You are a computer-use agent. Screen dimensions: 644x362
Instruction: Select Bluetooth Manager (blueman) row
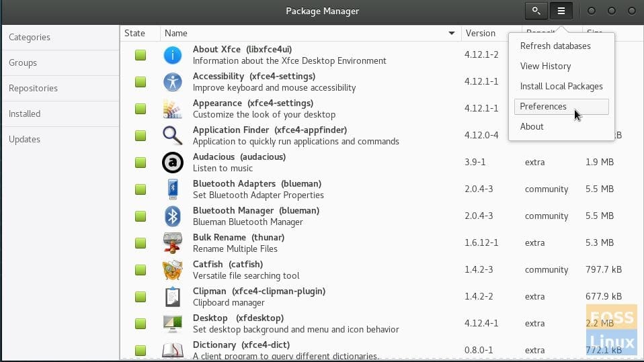[x=382, y=216]
